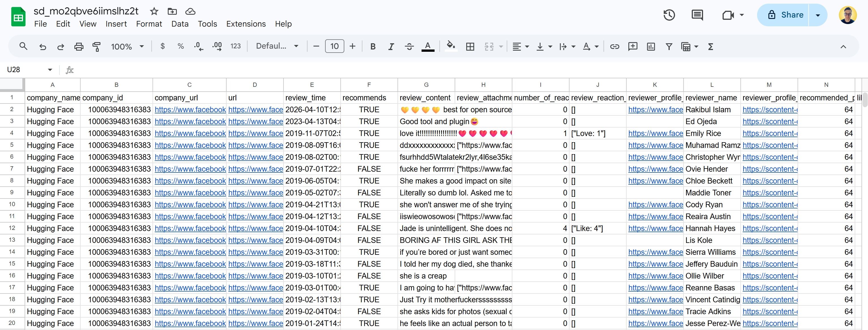This screenshot has height=330, width=868.
Task: Expand the Name box cell dropdown
Action: tap(50, 70)
